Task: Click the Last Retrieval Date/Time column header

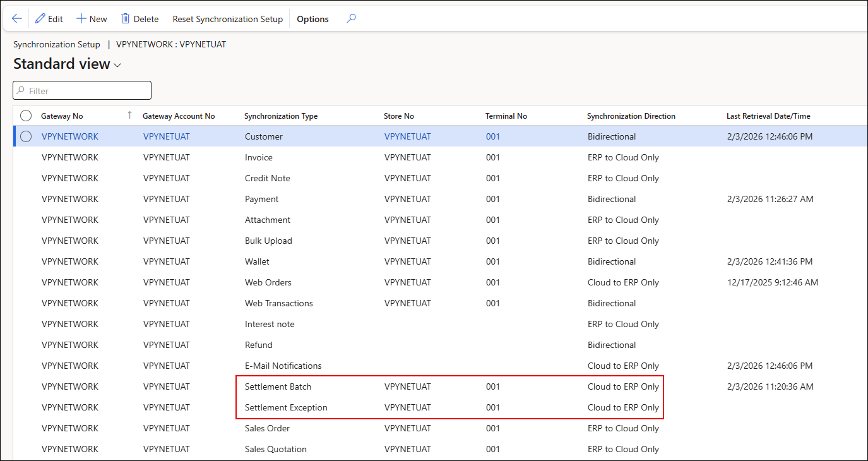Action: tap(768, 116)
